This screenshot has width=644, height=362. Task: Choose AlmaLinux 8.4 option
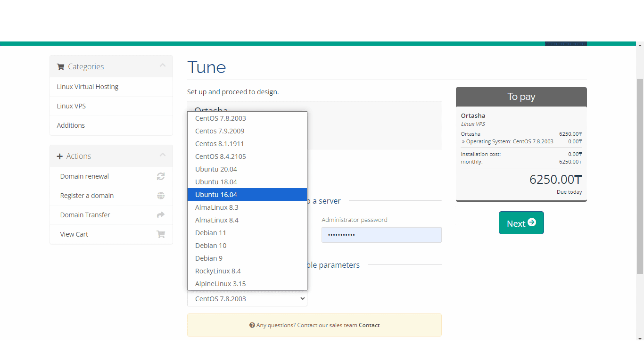[x=247, y=220]
